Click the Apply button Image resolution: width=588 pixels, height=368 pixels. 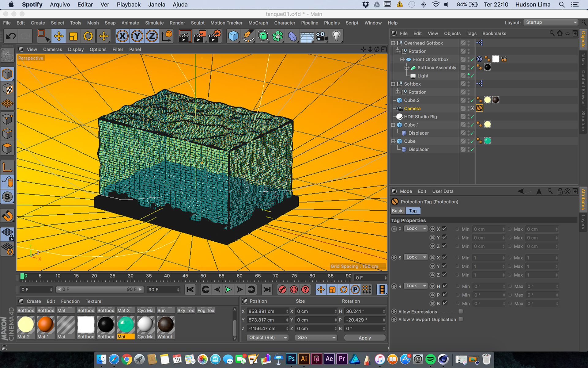pyautogui.click(x=364, y=338)
